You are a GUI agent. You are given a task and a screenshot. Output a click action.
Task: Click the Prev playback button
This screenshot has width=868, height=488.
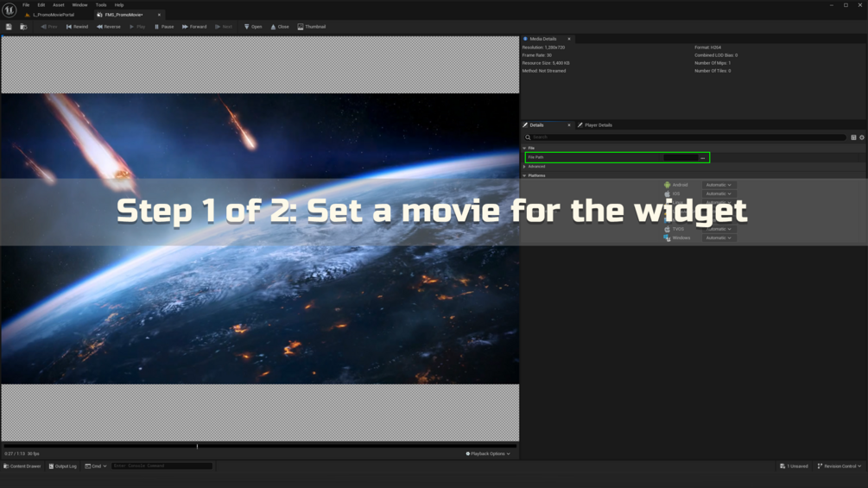(49, 27)
